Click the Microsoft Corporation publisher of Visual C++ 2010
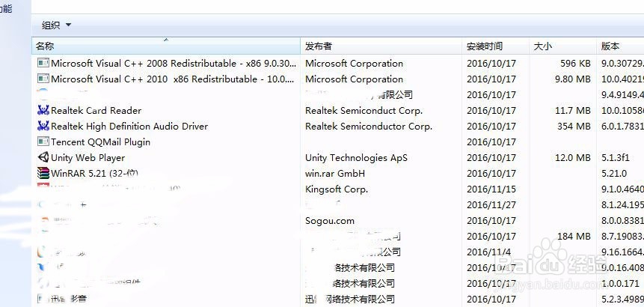 [354, 79]
